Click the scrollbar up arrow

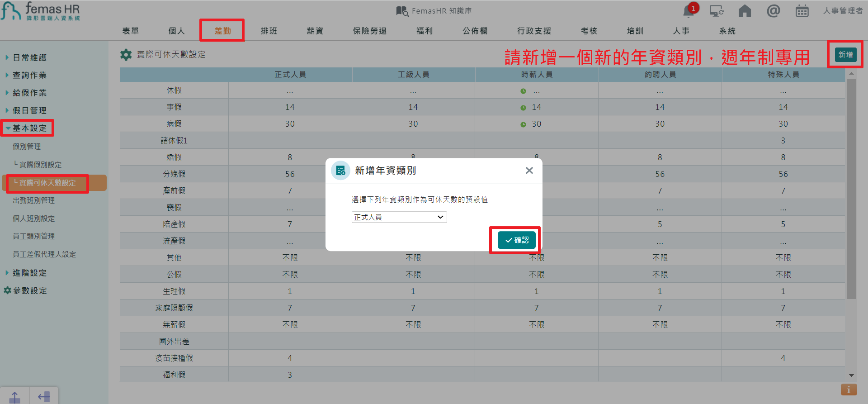coord(851,73)
